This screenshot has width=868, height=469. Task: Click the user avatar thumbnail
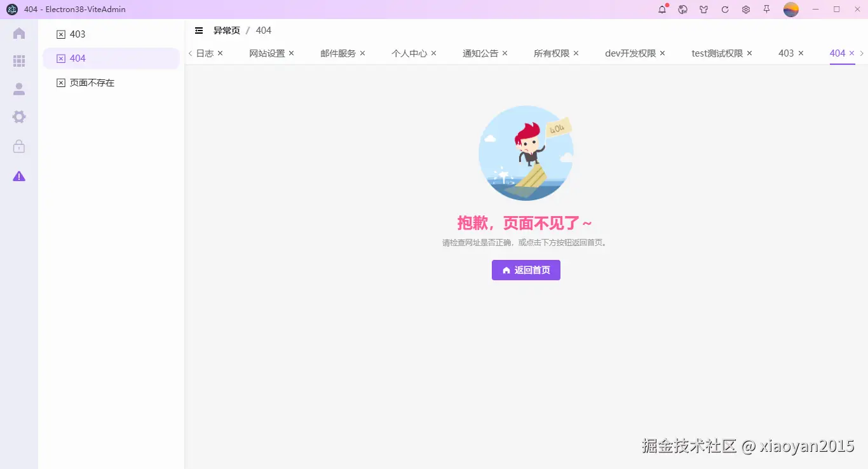[x=790, y=10]
